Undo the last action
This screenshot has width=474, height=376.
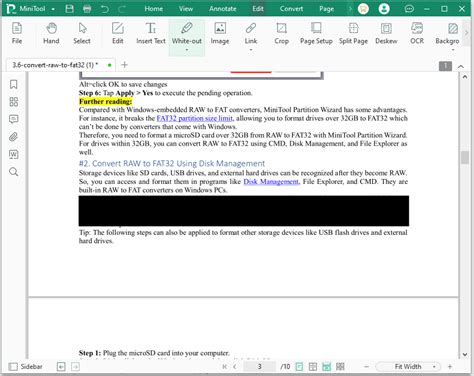click(105, 9)
